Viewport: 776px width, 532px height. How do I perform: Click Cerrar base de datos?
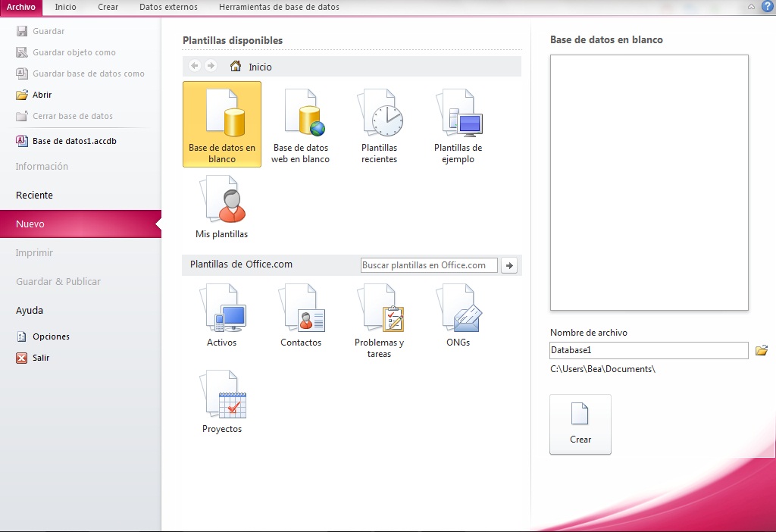(x=64, y=116)
